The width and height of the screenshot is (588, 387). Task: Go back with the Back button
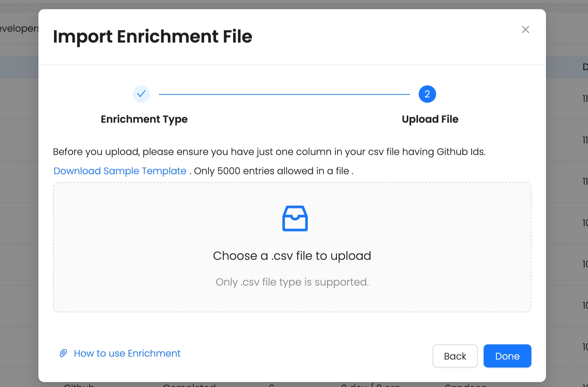455,356
